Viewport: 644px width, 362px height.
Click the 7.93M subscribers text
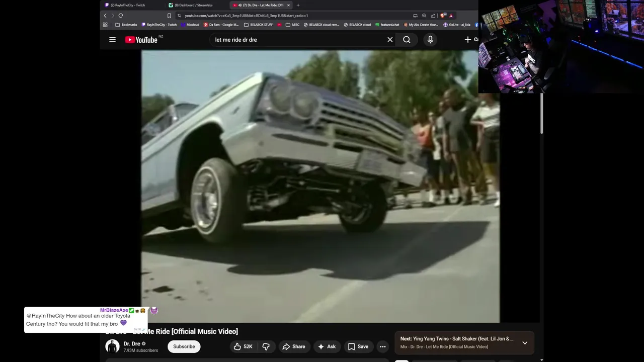(x=140, y=350)
